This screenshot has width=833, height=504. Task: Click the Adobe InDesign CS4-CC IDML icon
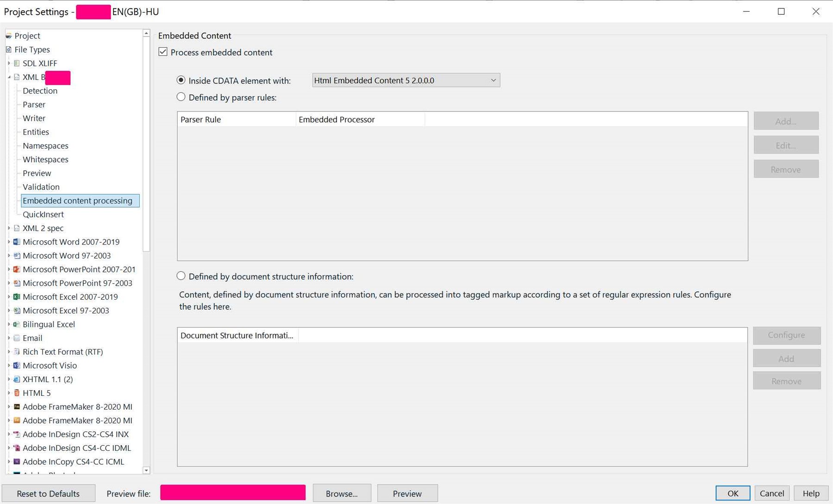coord(17,448)
